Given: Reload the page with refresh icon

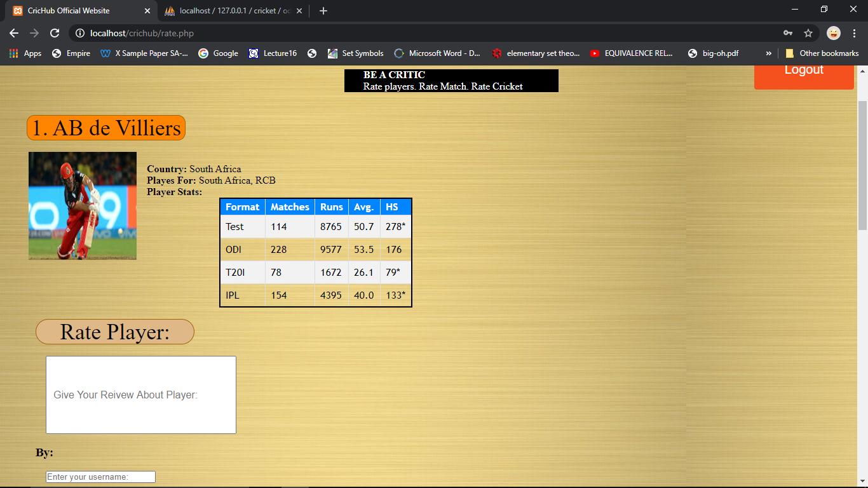Looking at the screenshot, I should point(55,33).
